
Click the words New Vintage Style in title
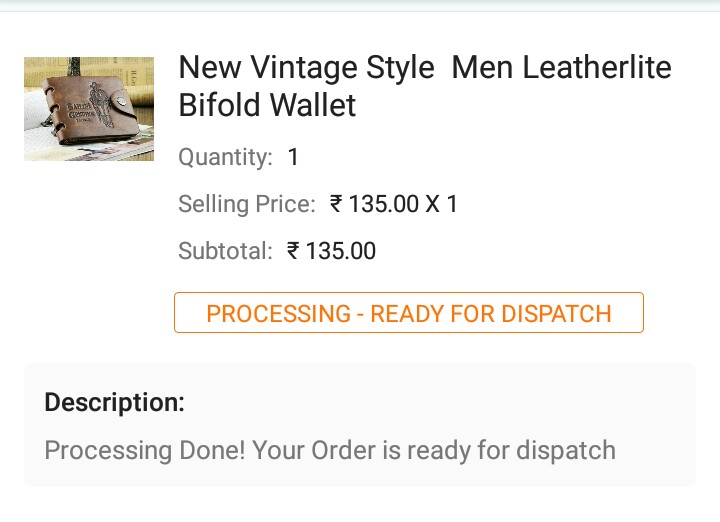tap(306, 68)
